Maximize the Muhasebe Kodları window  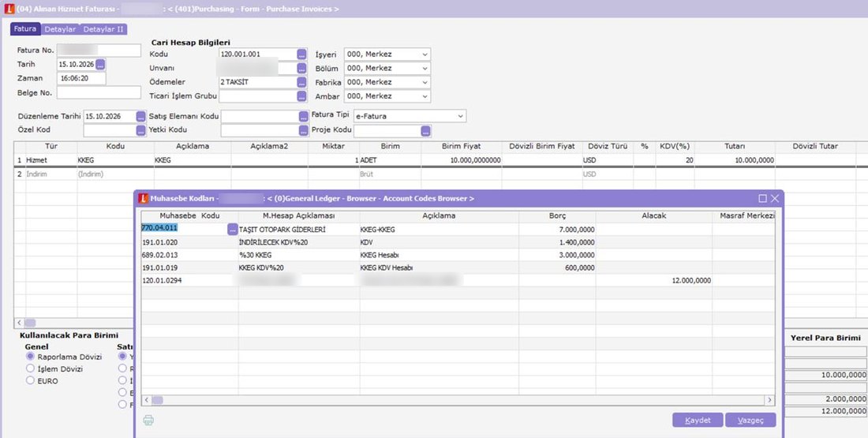(763, 198)
